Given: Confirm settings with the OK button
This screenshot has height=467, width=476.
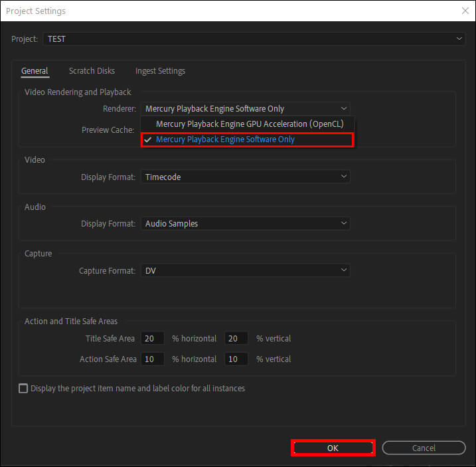Looking at the screenshot, I should pos(333,448).
